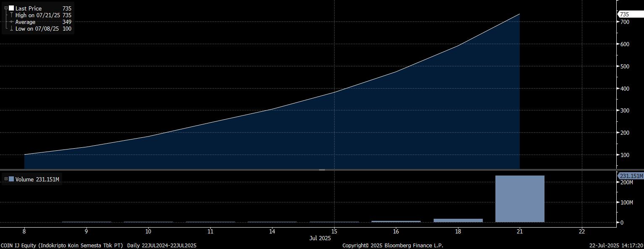This screenshot has height=249, width=644.
Task: Select the High on 07/21/25 legend row
Action: (x=38, y=15)
